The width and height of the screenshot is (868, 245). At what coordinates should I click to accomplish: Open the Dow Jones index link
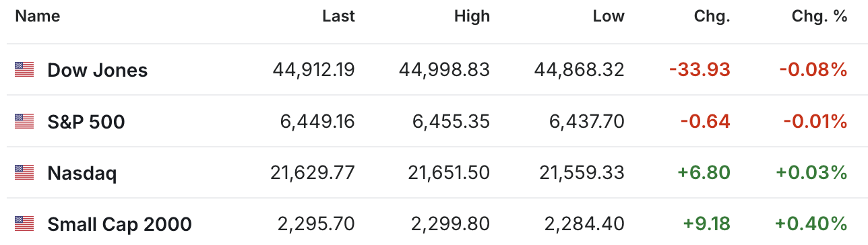click(x=97, y=70)
